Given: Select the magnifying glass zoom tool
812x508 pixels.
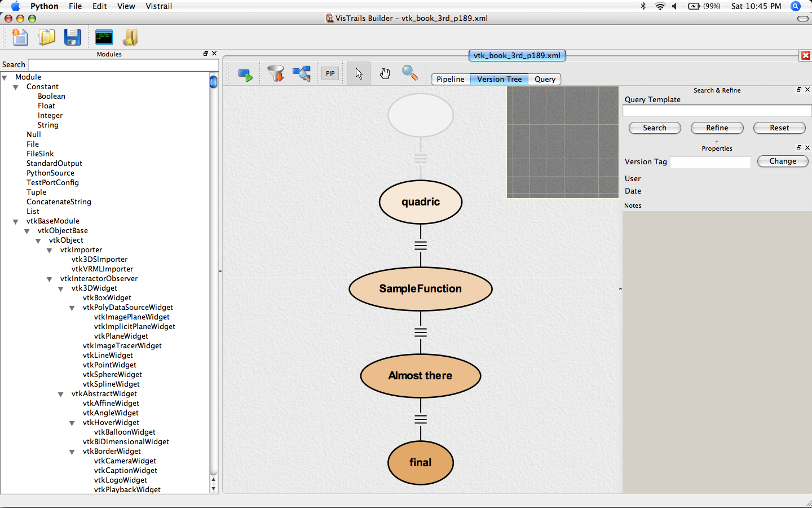Looking at the screenshot, I should [x=410, y=73].
